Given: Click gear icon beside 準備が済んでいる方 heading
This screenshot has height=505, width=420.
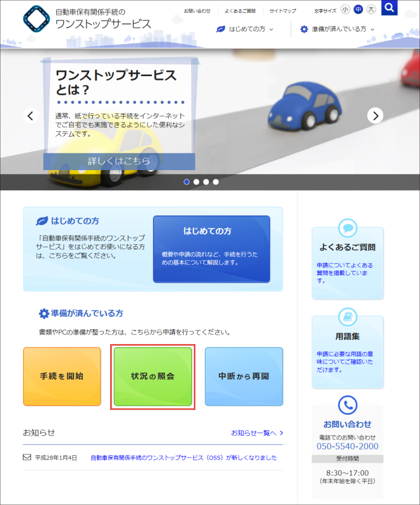Looking at the screenshot, I should point(44,313).
